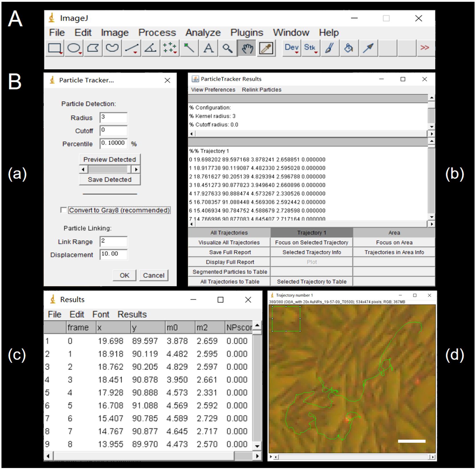Screen dimensions: 476x470
Task: Click Focus on Selected Trajectory
Action: coord(312,243)
